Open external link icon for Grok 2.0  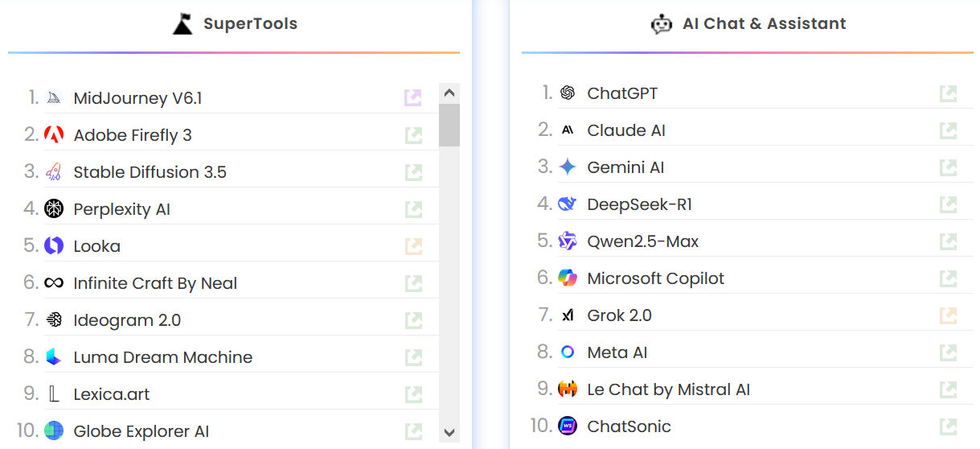pos(949,315)
